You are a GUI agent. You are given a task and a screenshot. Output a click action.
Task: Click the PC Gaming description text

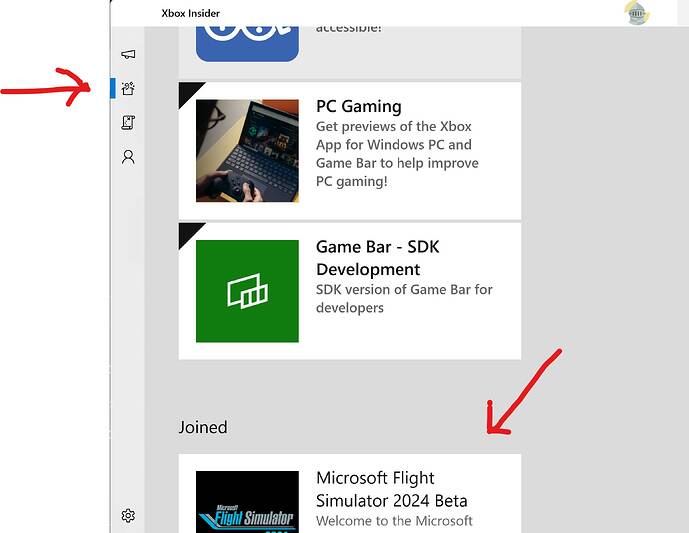click(x=397, y=154)
